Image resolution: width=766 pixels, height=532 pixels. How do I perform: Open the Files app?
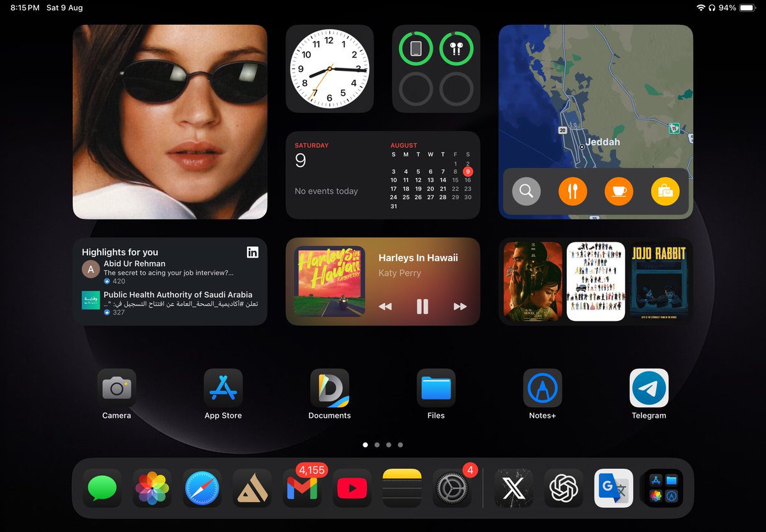(x=436, y=388)
